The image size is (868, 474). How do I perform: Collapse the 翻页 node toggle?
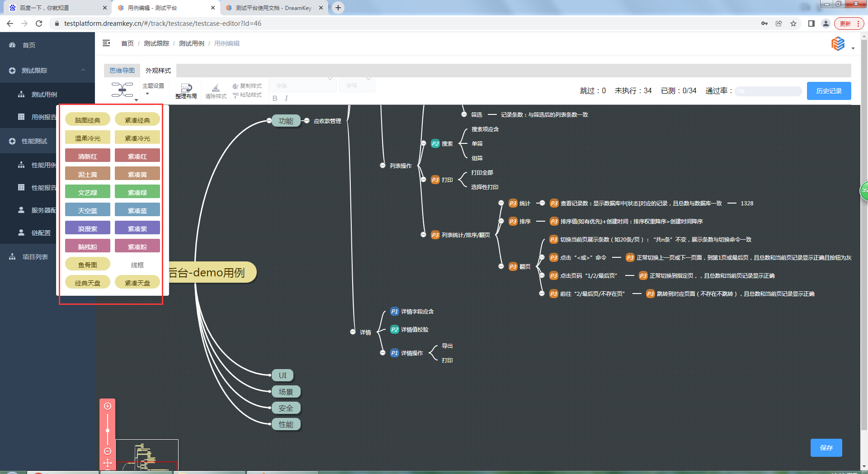pyautogui.click(x=501, y=266)
